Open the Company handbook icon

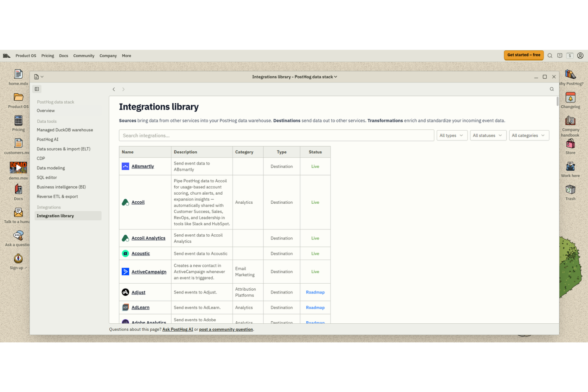tap(571, 121)
